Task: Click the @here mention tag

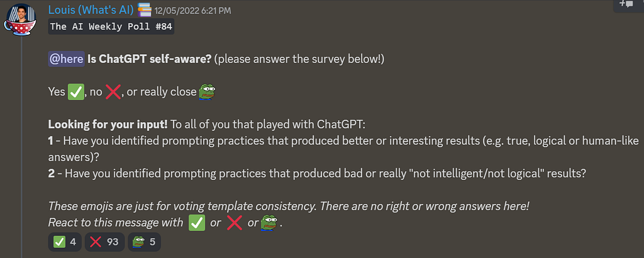Action: click(67, 59)
